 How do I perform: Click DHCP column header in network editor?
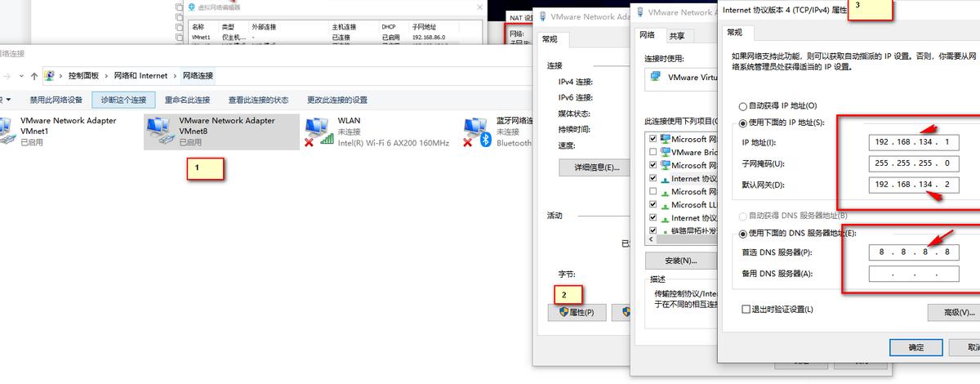tap(389, 27)
